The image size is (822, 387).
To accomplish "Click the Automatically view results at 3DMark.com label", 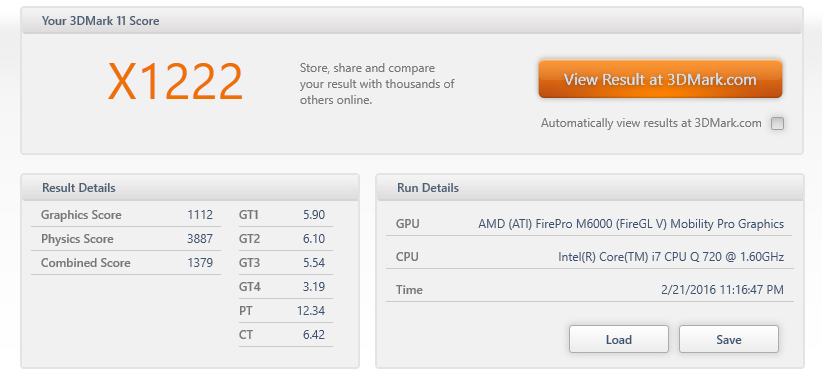I will [x=651, y=123].
